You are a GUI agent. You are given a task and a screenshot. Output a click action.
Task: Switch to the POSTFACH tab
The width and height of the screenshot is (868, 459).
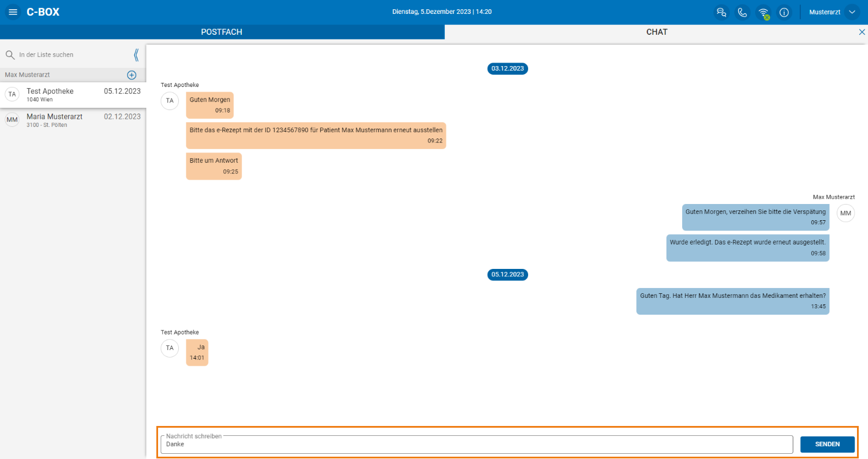tap(222, 32)
